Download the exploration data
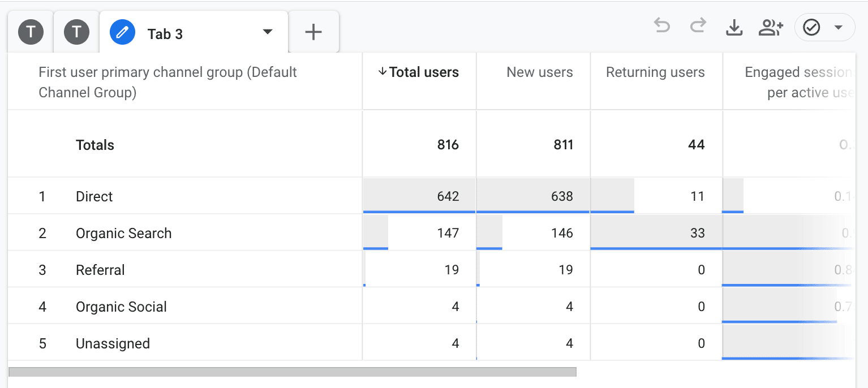The width and height of the screenshot is (868, 388). click(x=734, y=27)
